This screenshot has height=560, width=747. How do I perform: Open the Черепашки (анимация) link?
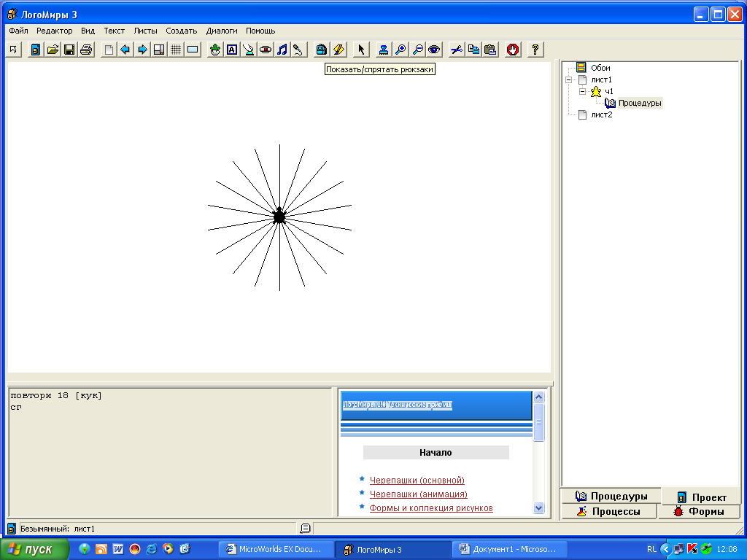pyautogui.click(x=418, y=494)
